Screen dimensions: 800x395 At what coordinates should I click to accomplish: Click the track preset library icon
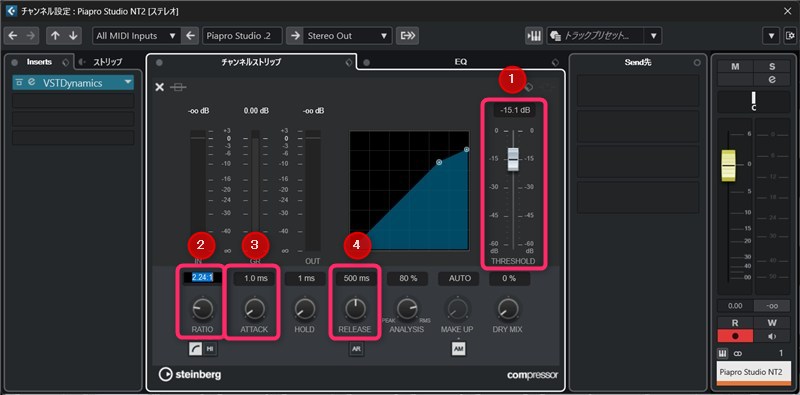(555, 36)
